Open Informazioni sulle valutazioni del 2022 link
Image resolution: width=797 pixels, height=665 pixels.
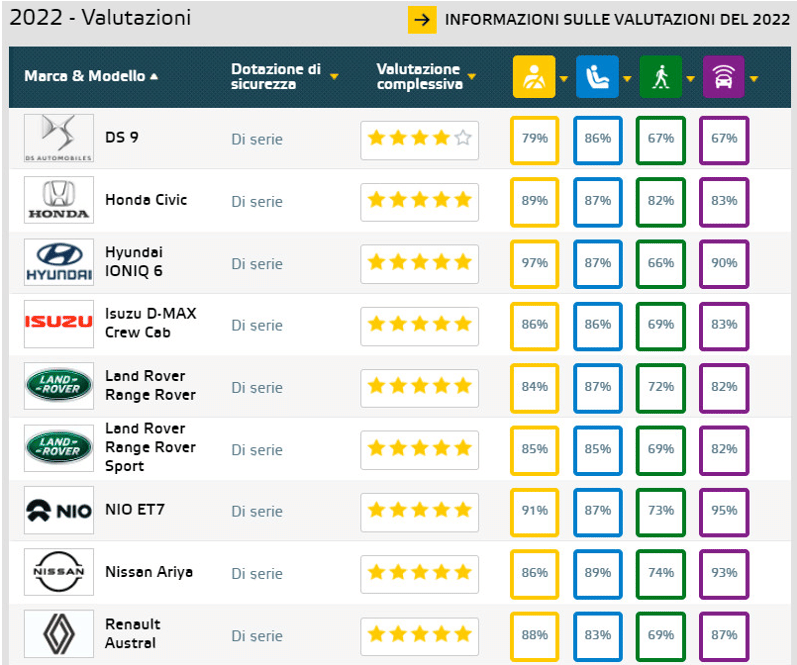coord(617,20)
